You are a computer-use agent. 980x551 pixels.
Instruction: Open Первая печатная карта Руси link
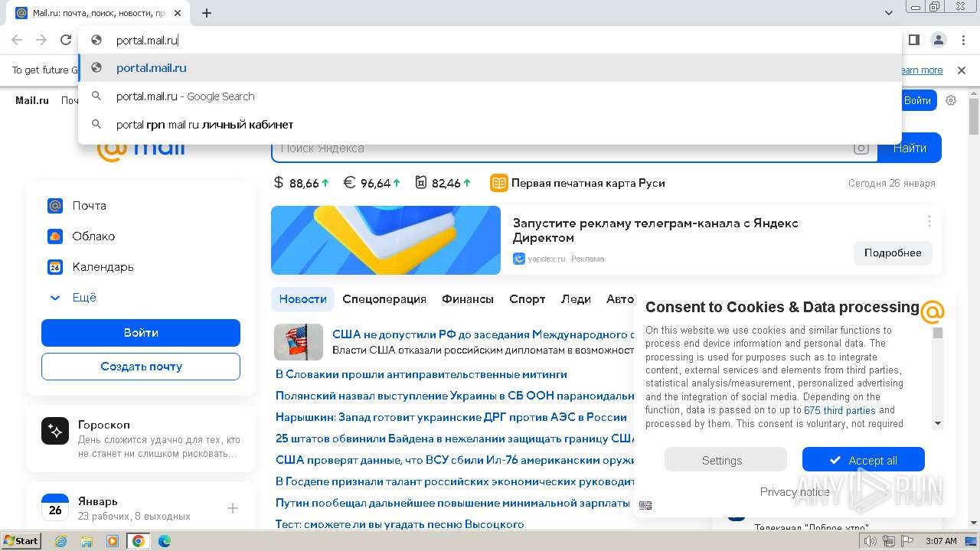577,183
